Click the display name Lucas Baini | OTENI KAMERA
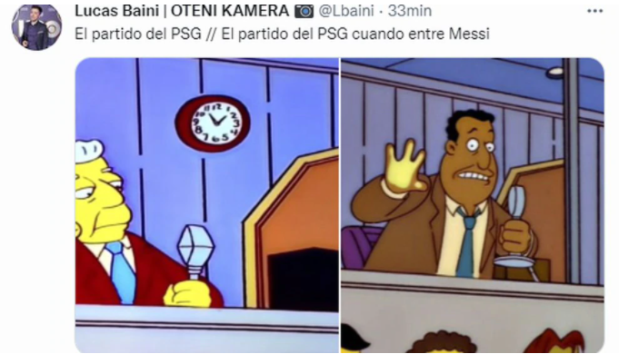The image size is (619, 364). pyautogui.click(x=182, y=11)
